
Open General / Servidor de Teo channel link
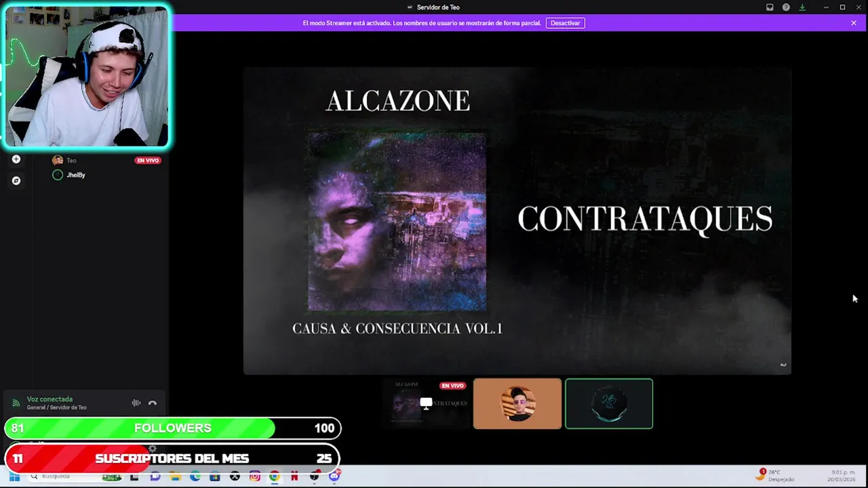tap(56, 407)
